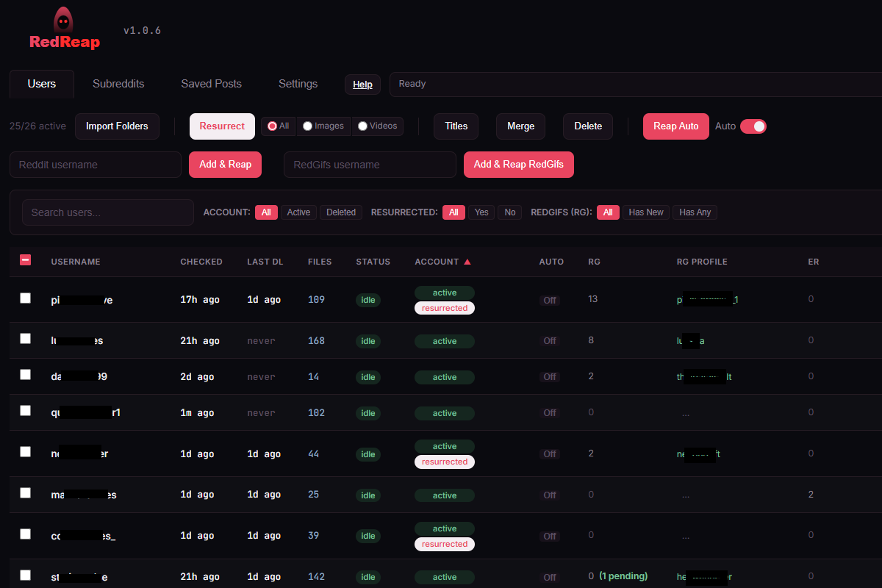Sort by RG PROFILE column header
This screenshot has width=882, height=588.
click(702, 262)
